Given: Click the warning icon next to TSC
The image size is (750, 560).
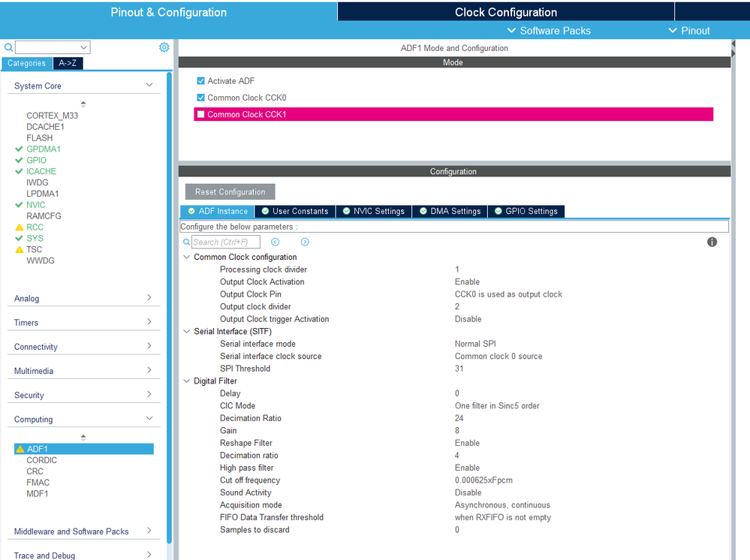Looking at the screenshot, I should coord(20,250).
